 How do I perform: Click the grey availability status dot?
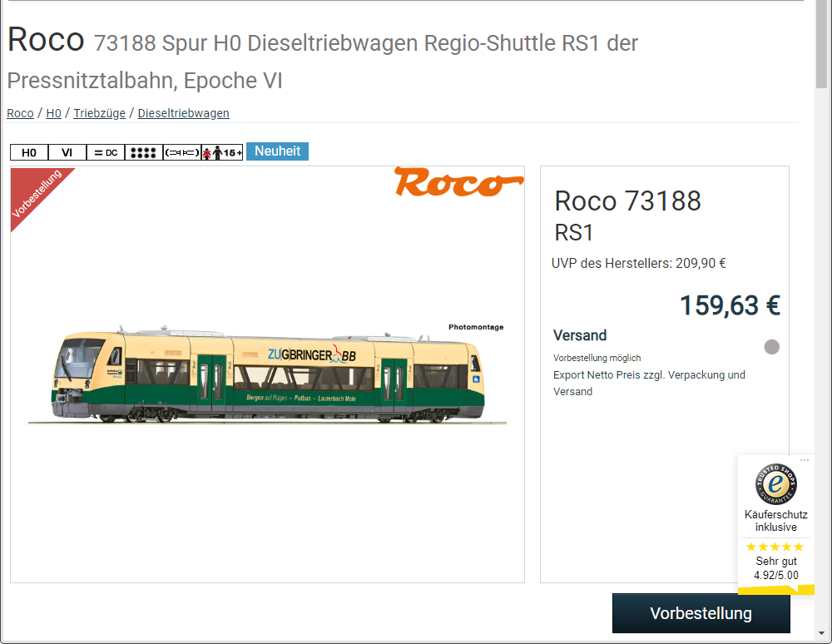[772, 347]
